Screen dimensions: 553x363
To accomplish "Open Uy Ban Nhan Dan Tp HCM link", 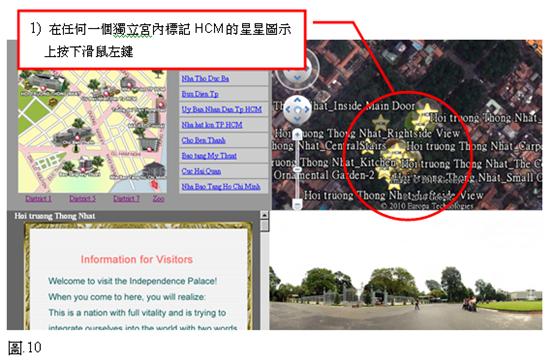I will [221, 109].
